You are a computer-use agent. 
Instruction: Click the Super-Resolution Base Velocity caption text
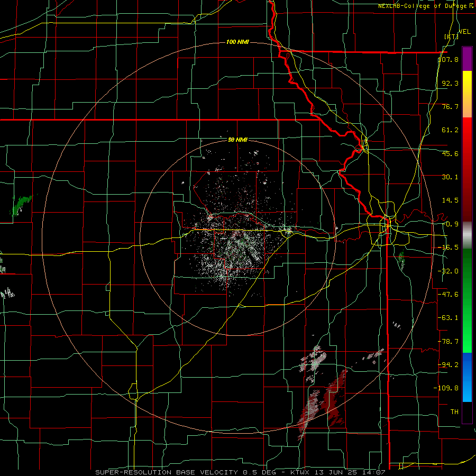(x=240, y=472)
